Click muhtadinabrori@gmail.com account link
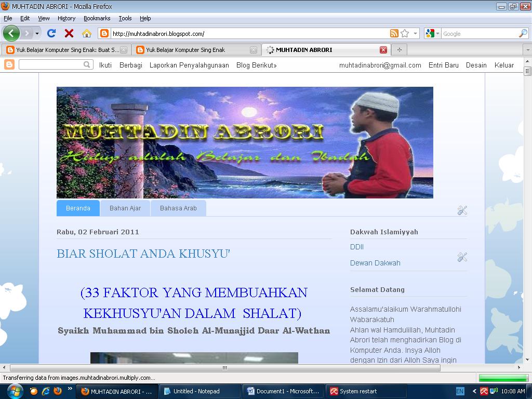 coord(380,65)
